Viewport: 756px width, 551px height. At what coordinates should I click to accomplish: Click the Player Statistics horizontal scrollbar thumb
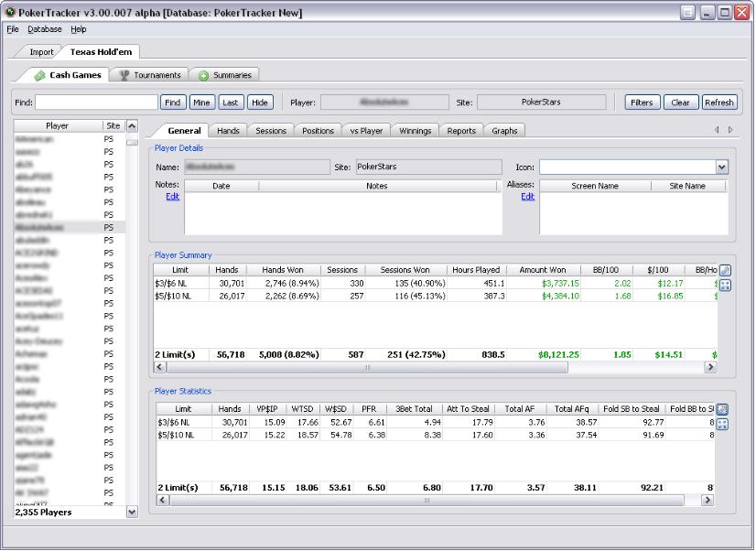427,500
